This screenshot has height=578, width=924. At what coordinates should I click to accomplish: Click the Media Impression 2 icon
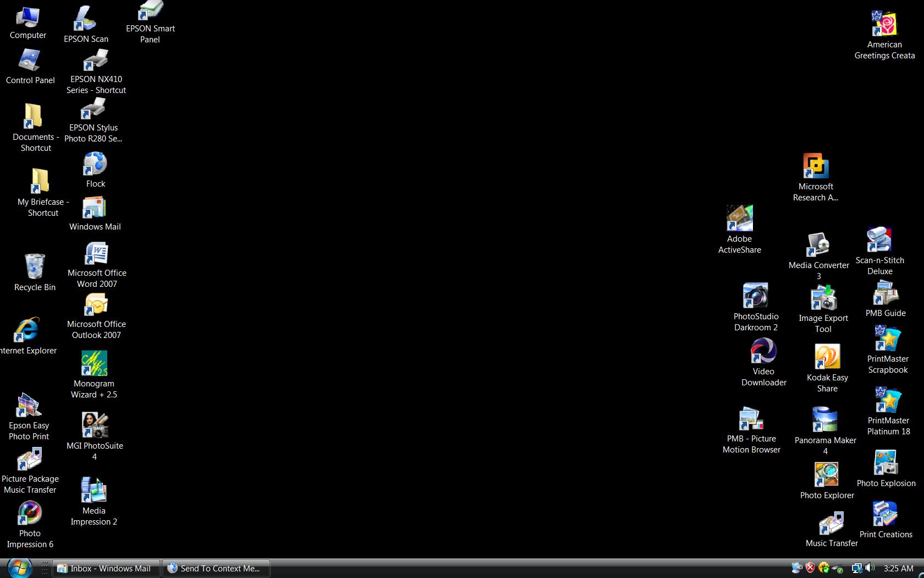[94, 490]
